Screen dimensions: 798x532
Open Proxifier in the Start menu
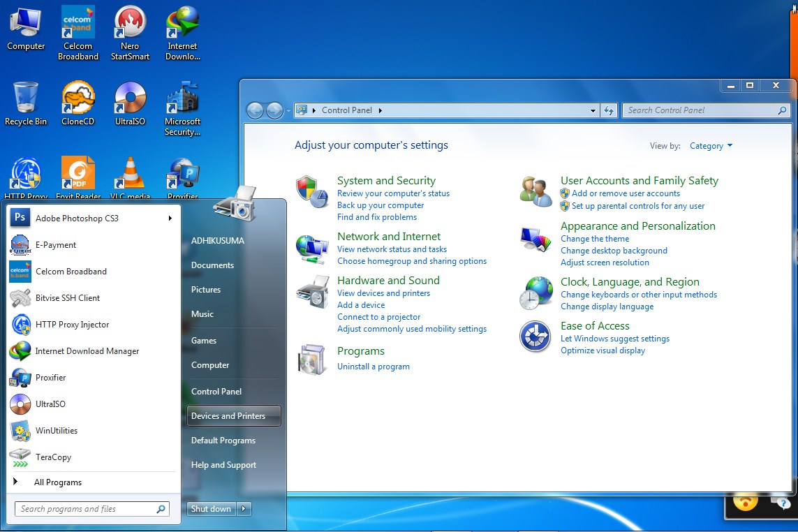click(93, 377)
